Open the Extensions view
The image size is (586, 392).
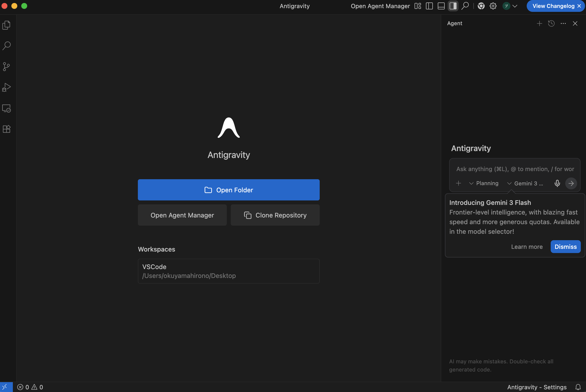pyautogui.click(x=6, y=129)
